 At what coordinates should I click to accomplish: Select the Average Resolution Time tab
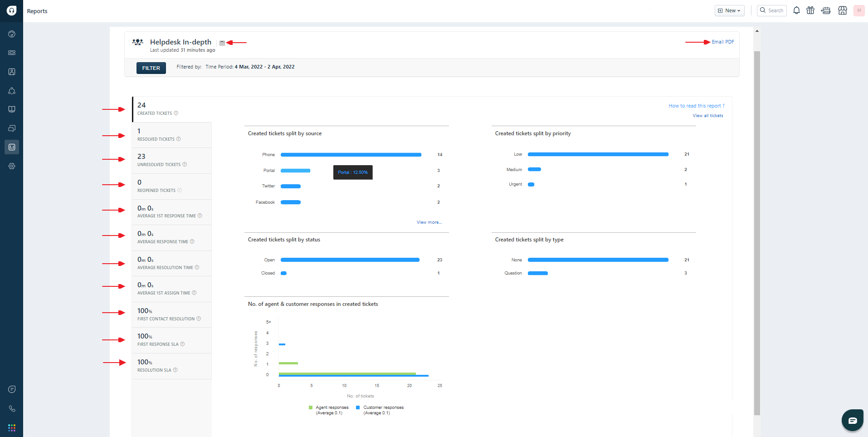[x=172, y=264]
